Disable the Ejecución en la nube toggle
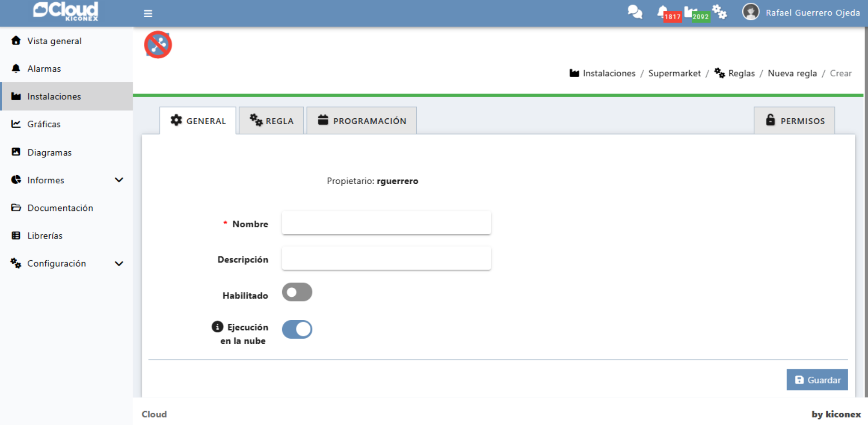The image size is (868, 425). [297, 329]
